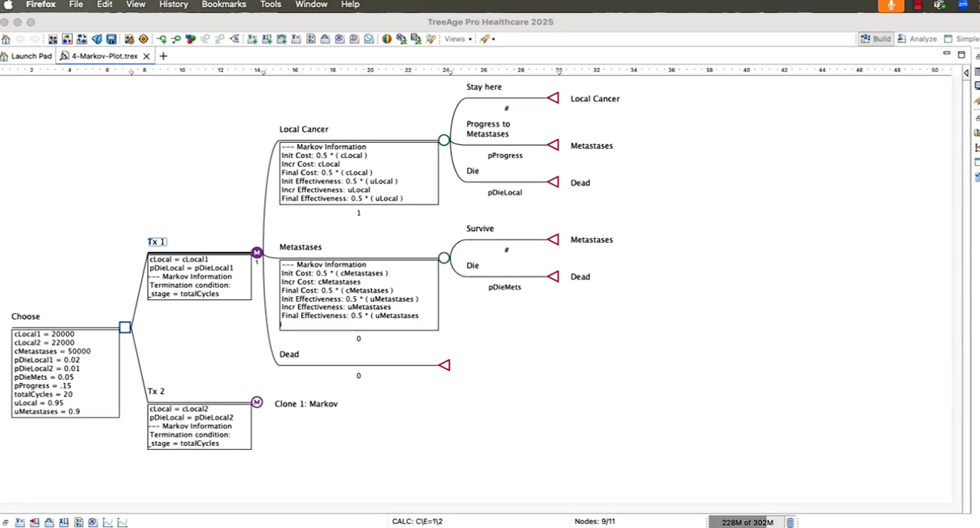980x528 pixels.
Task: Click the green chance node after Local Cancer
Action: pyautogui.click(x=444, y=140)
